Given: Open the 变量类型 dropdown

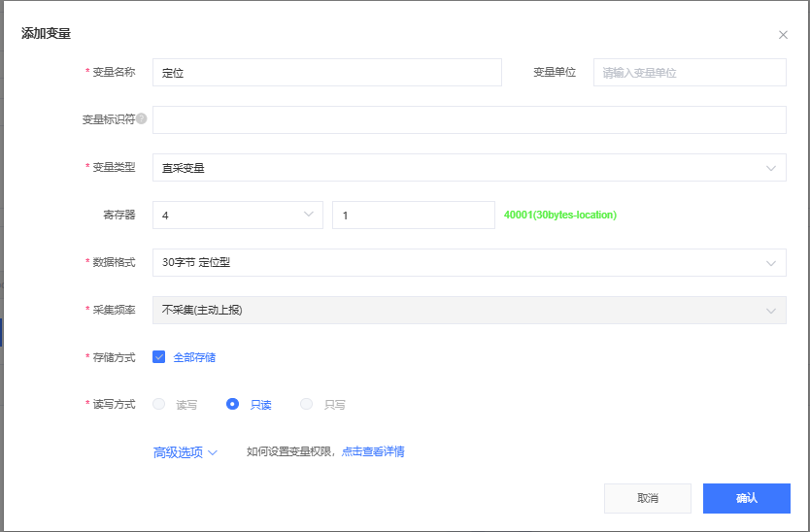Looking at the screenshot, I should (x=468, y=168).
